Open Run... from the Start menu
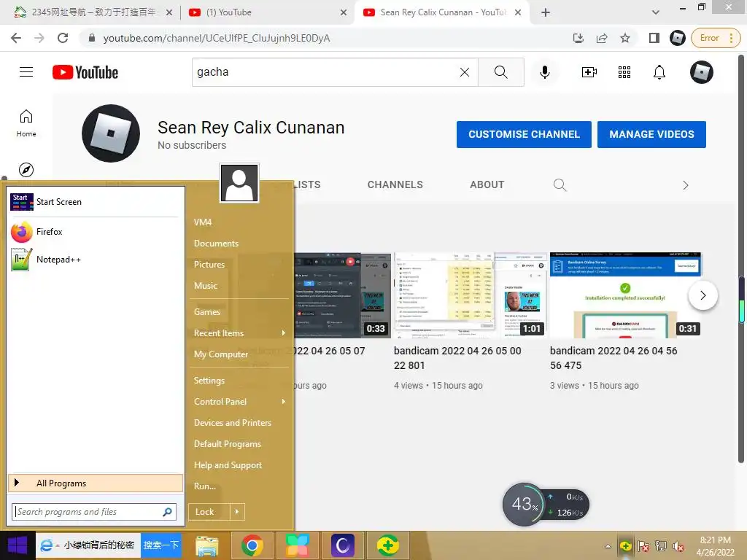The width and height of the screenshot is (747, 560). [205, 486]
